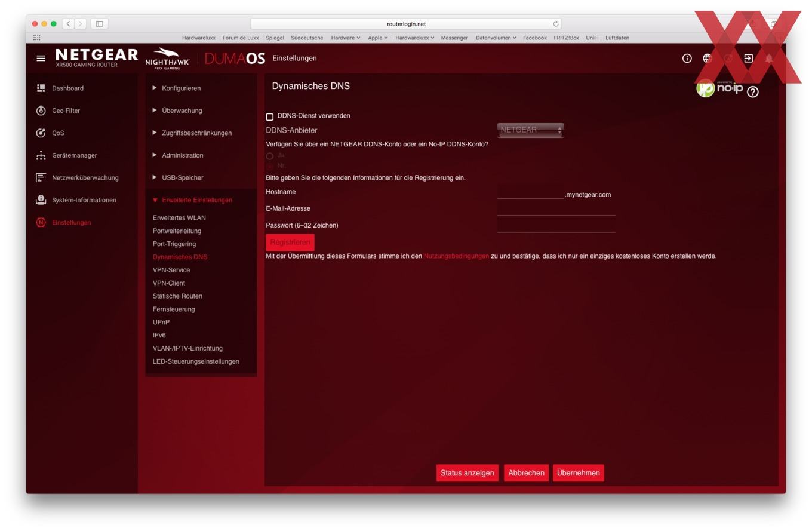Click the Passwort input field

coord(556,226)
